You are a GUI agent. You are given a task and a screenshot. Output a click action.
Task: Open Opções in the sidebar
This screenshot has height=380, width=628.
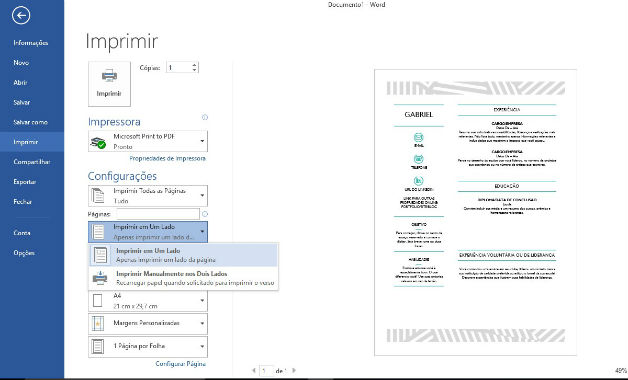[x=24, y=253]
